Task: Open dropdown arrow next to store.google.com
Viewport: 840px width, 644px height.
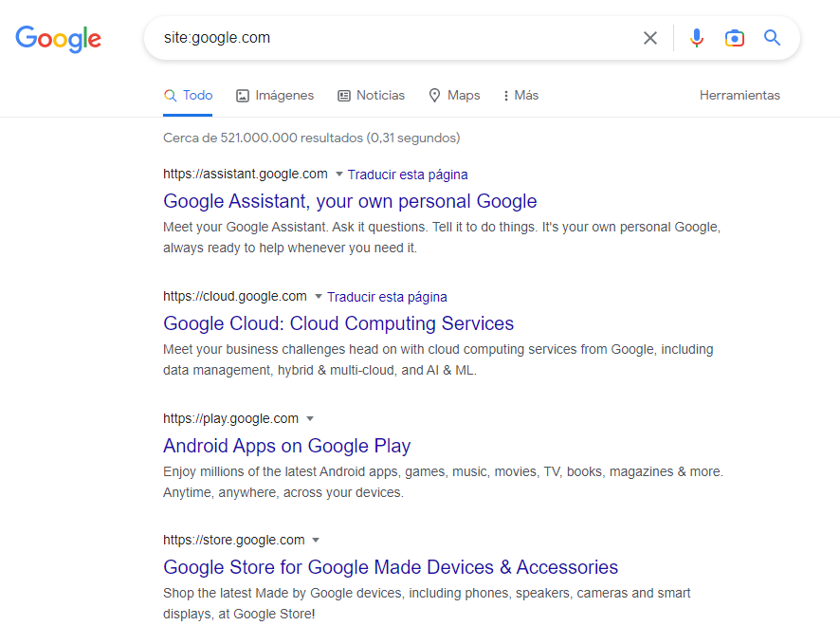Action: pyautogui.click(x=316, y=540)
